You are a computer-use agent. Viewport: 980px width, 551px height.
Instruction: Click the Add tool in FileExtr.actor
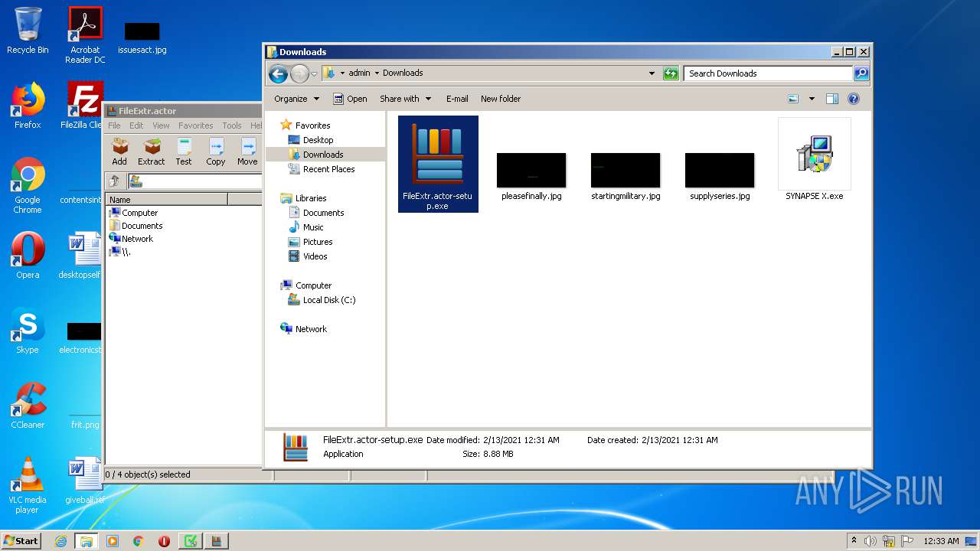coord(119,152)
